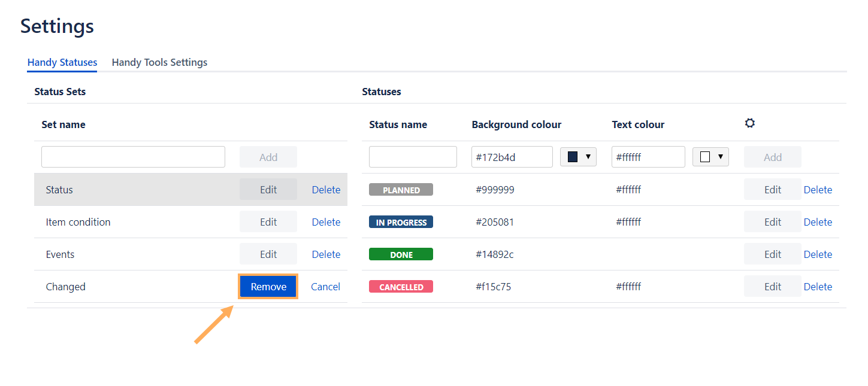
Task: Delete the Status set
Action: click(326, 190)
